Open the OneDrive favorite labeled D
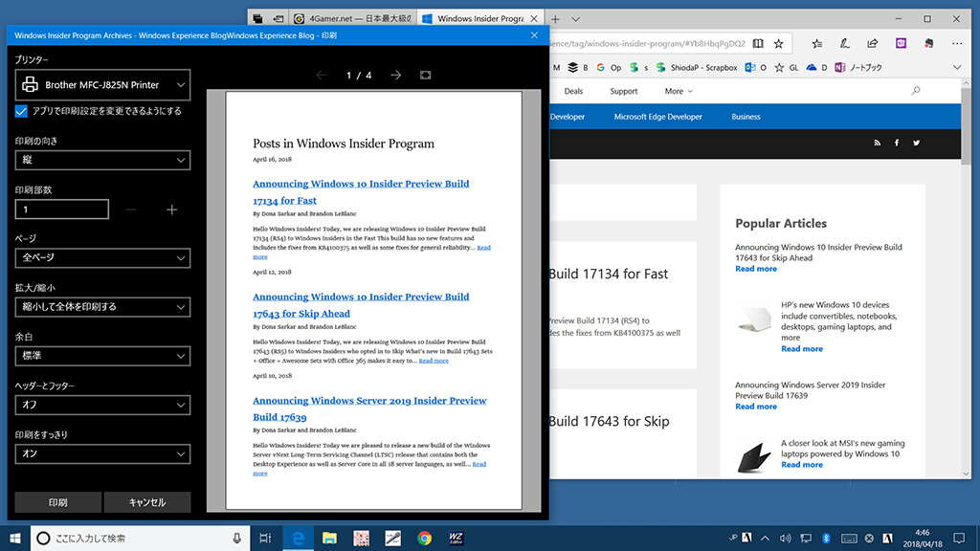Screen dimensions: 980x551 tap(817, 68)
